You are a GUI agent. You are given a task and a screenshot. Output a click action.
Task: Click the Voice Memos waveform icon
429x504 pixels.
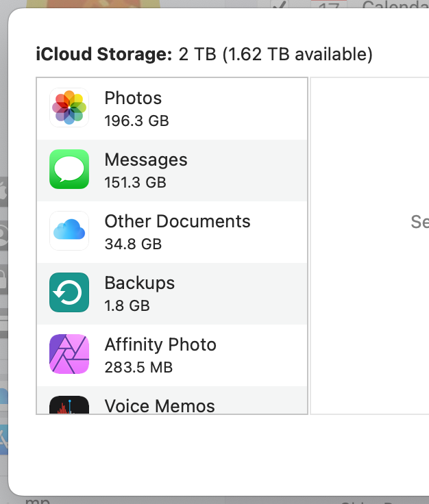tap(69, 405)
